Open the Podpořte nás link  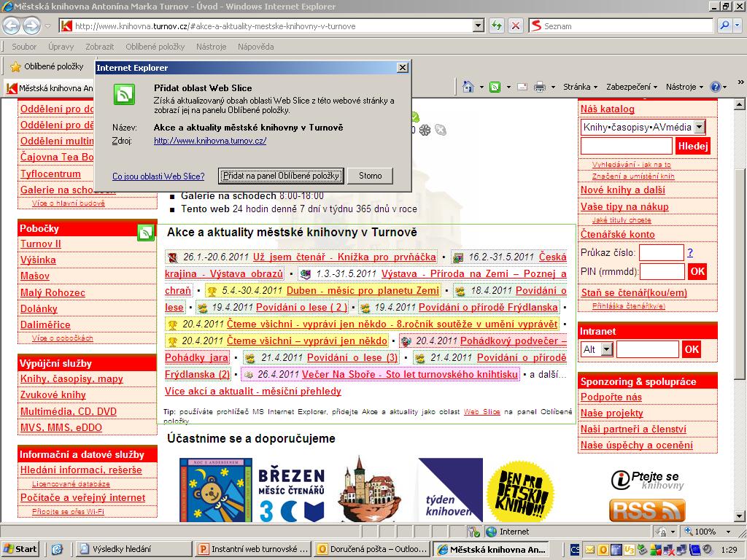point(611,397)
